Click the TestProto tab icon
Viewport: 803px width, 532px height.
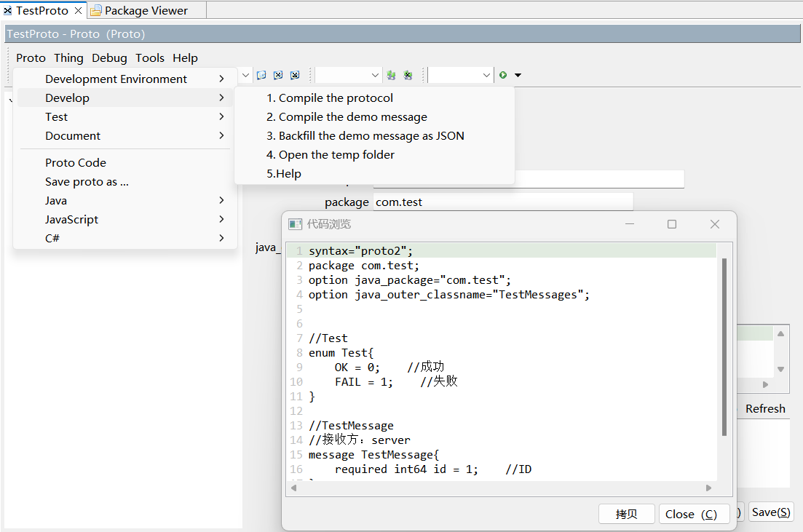8,11
